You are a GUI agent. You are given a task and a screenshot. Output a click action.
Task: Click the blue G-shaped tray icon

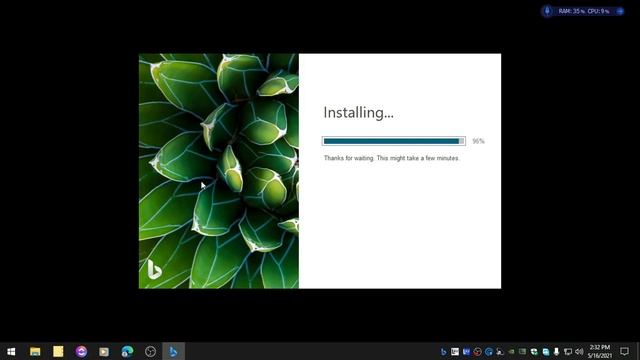[489, 352]
